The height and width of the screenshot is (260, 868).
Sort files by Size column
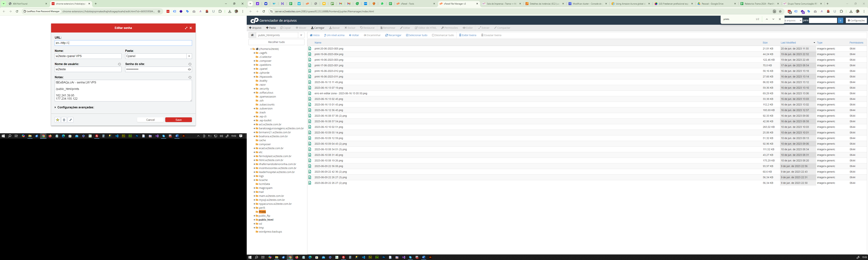[765, 43]
